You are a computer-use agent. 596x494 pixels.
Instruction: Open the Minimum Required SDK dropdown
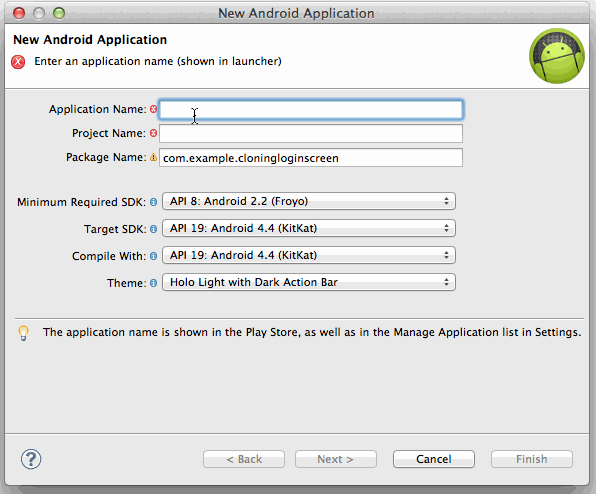[x=309, y=201]
